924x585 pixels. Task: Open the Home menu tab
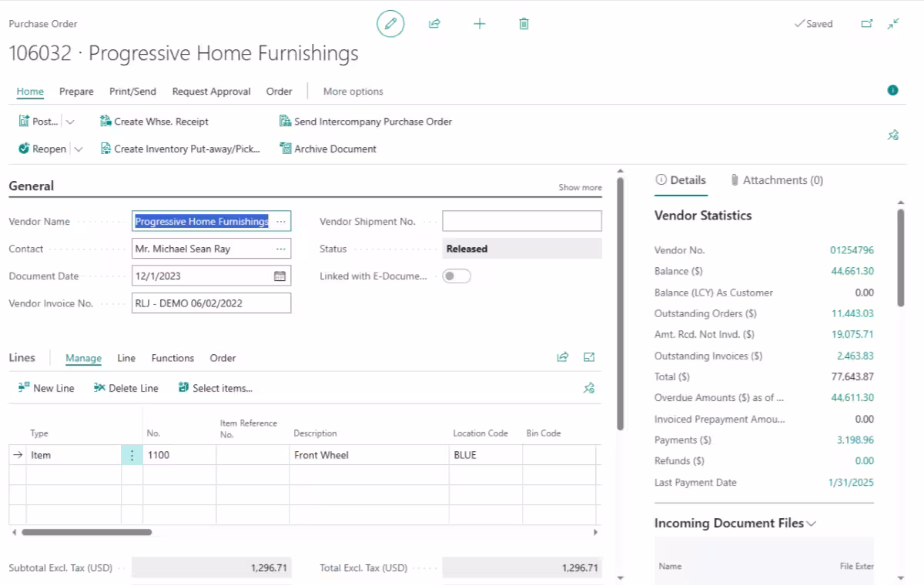30,91
